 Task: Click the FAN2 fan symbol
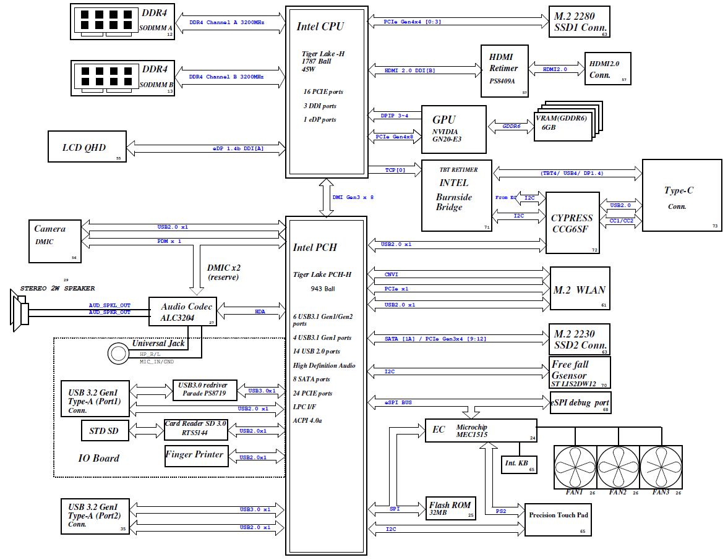pos(618,467)
